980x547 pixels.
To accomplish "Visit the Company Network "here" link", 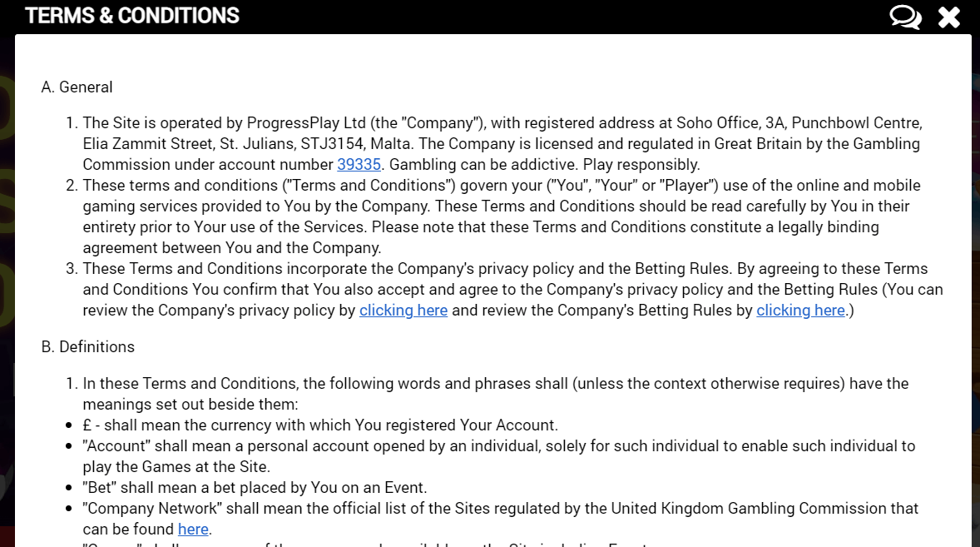I will [193, 529].
